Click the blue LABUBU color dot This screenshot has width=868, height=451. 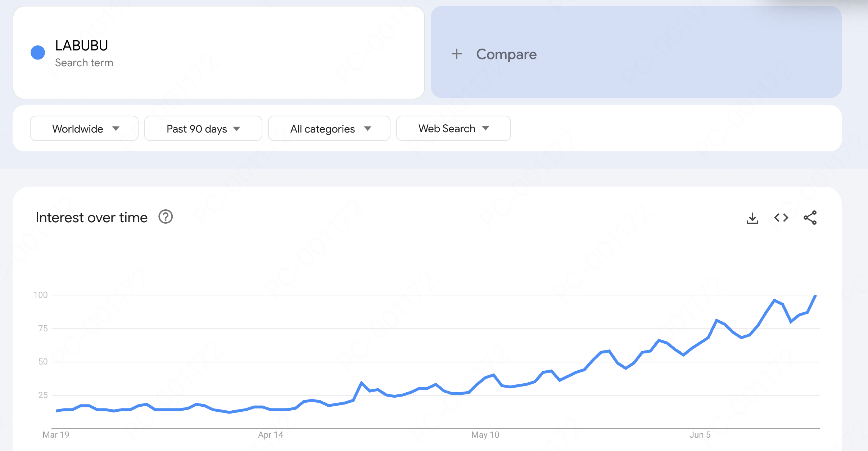click(x=38, y=53)
